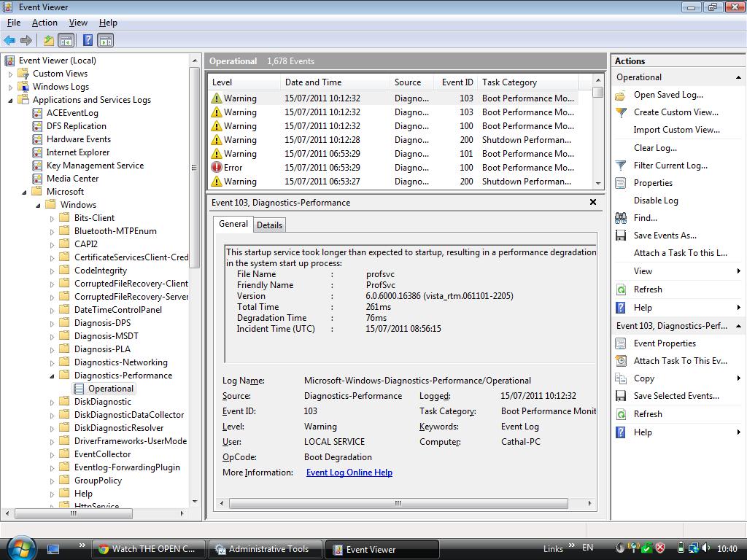Collapse the Windows folder node
The height and width of the screenshot is (560, 747).
(x=38, y=206)
